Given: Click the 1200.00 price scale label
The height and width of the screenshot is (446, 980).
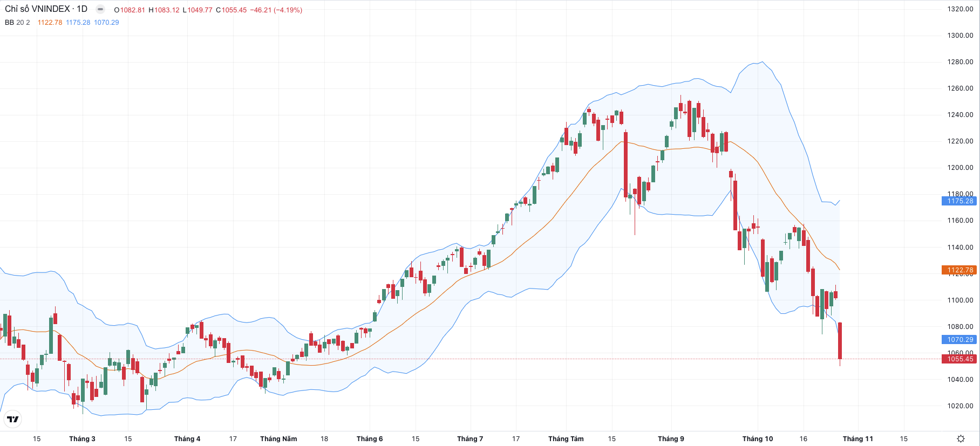Looking at the screenshot, I should 960,167.
